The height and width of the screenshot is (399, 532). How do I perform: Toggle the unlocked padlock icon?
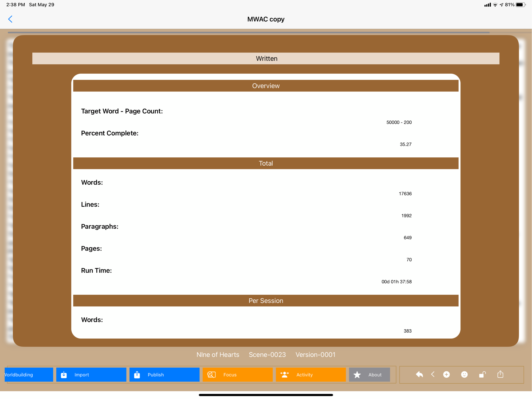[x=482, y=374]
